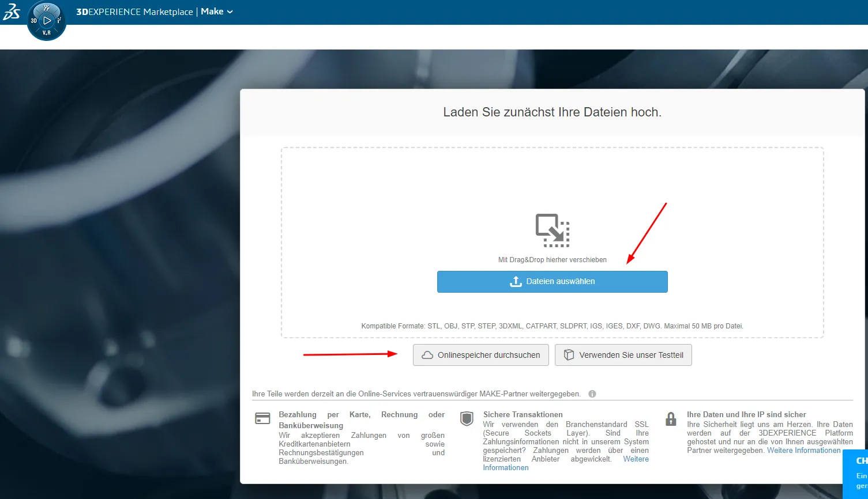The width and height of the screenshot is (868, 499).
Task: Choose Verwenden Sie unser Testteil
Action: tap(623, 355)
